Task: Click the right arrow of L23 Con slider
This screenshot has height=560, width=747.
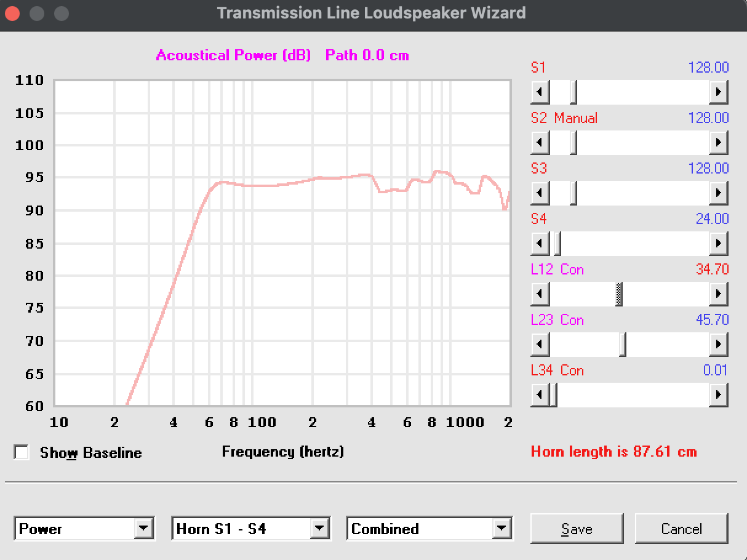Action: pos(718,345)
